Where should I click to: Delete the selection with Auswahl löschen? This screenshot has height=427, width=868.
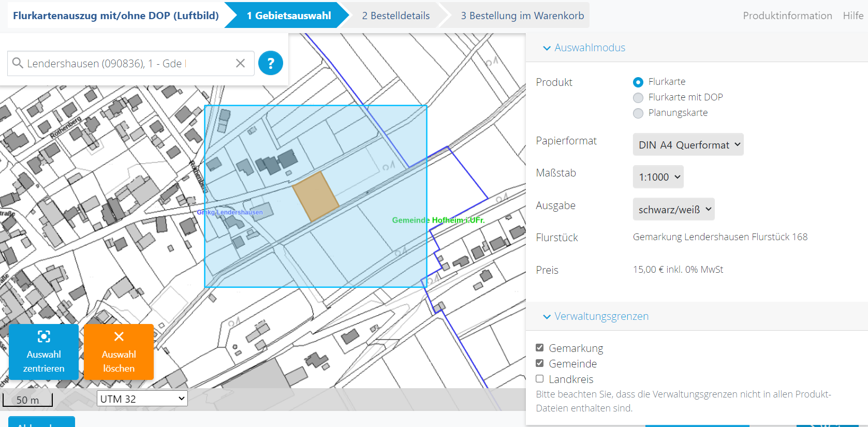tap(119, 352)
